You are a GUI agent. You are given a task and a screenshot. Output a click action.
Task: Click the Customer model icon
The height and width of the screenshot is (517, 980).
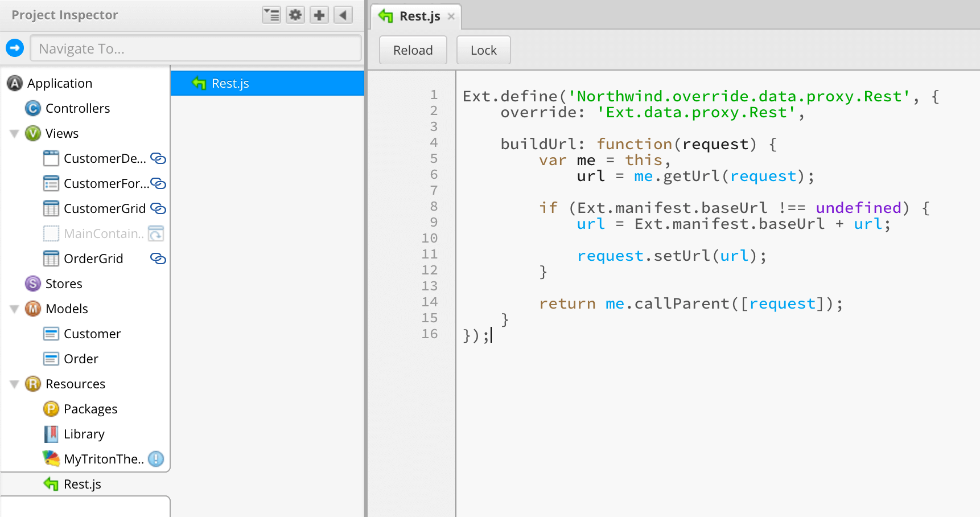tap(51, 334)
